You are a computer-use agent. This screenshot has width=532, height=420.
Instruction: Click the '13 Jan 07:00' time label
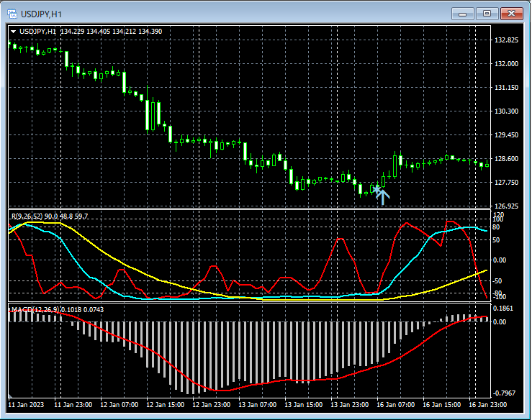(x=258, y=405)
